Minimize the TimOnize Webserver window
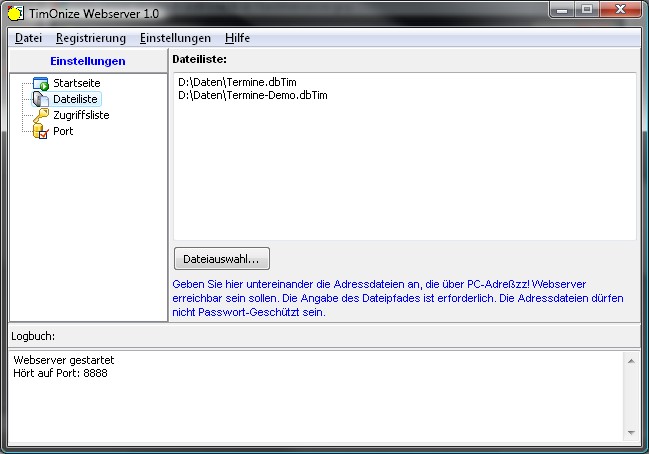The height and width of the screenshot is (454, 649). coord(562,10)
